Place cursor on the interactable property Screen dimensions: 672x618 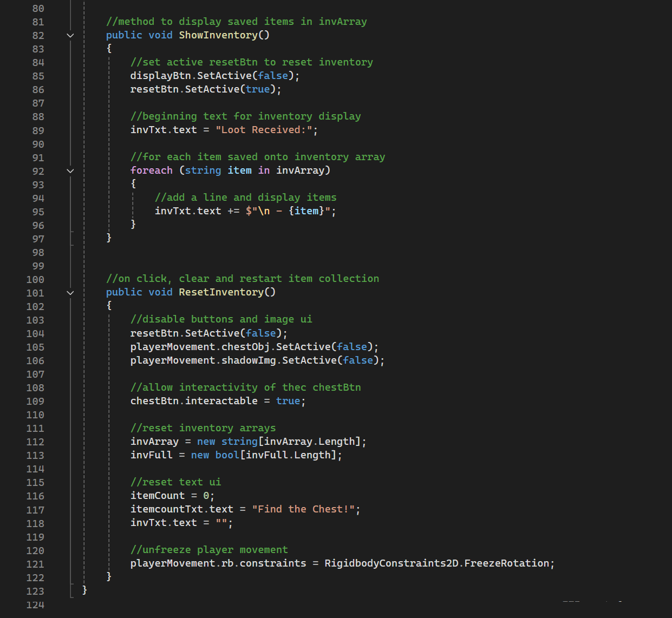(x=221, y=401)
